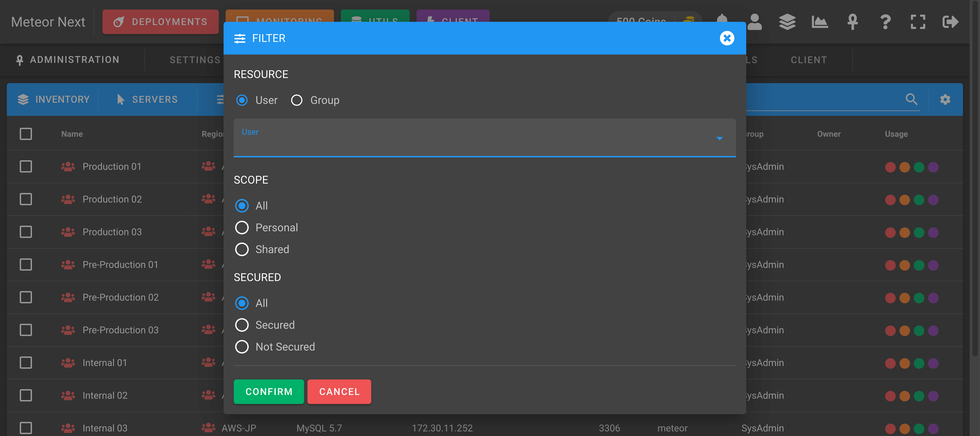The image size is (980, 436).
Task: Select the Personal scope option
Action: pos(242,227)
